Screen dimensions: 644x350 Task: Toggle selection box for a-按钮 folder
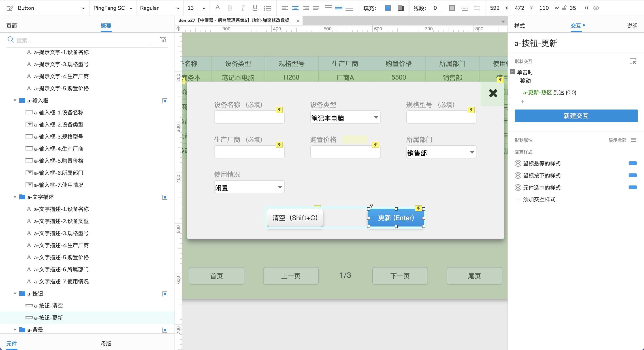point(165,294)
